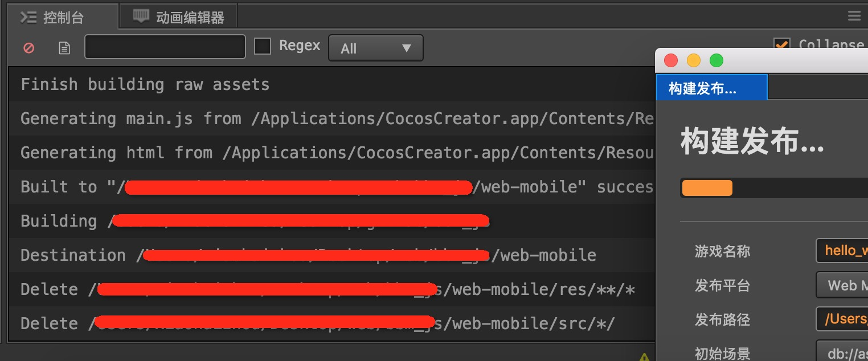Select the 构建发布... tab in build window
This screenshot has width=868, height=361.
711,88
